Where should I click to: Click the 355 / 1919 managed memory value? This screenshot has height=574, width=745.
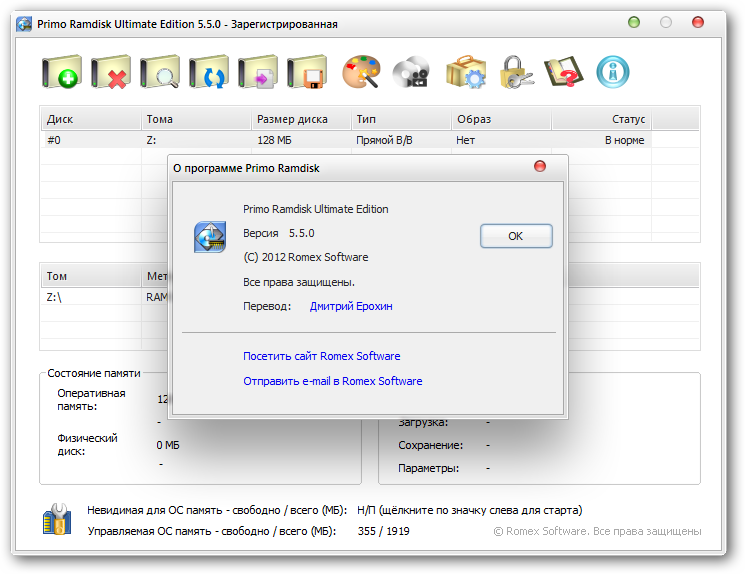383,531
